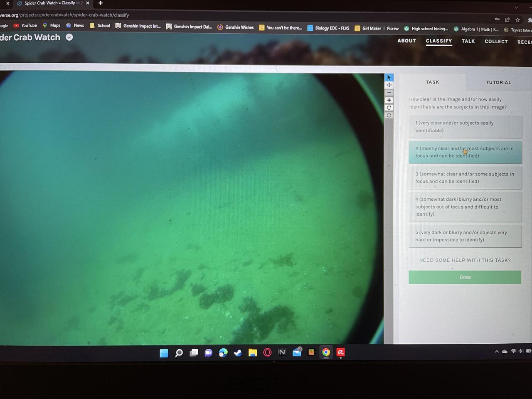Open the Chat app in taskbar
The width and height of the screenshot is (532, 399).
(x=208, y=353)
